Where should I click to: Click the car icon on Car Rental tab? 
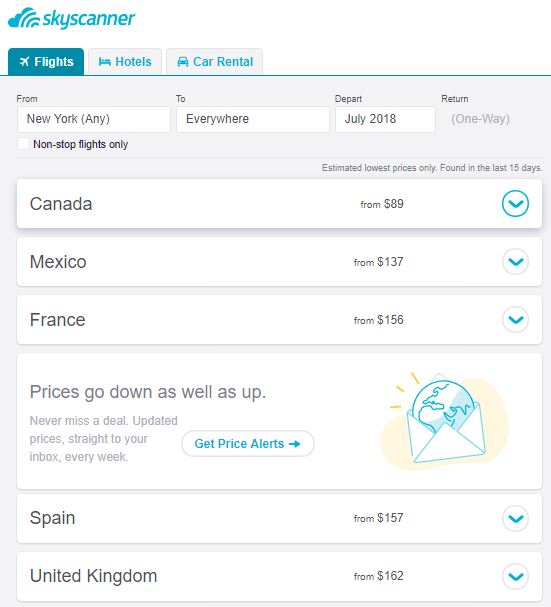(183, 62)
